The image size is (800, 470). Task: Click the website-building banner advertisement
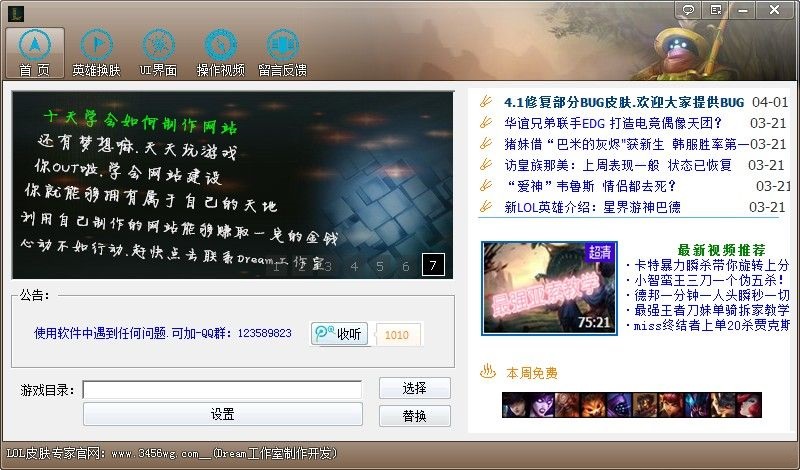point(232,185)
